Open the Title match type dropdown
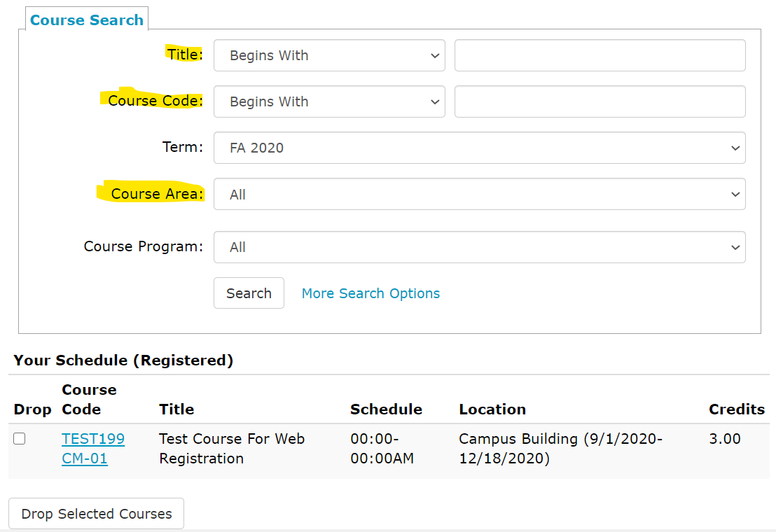The image size is (776, 532). coord(329,56)
